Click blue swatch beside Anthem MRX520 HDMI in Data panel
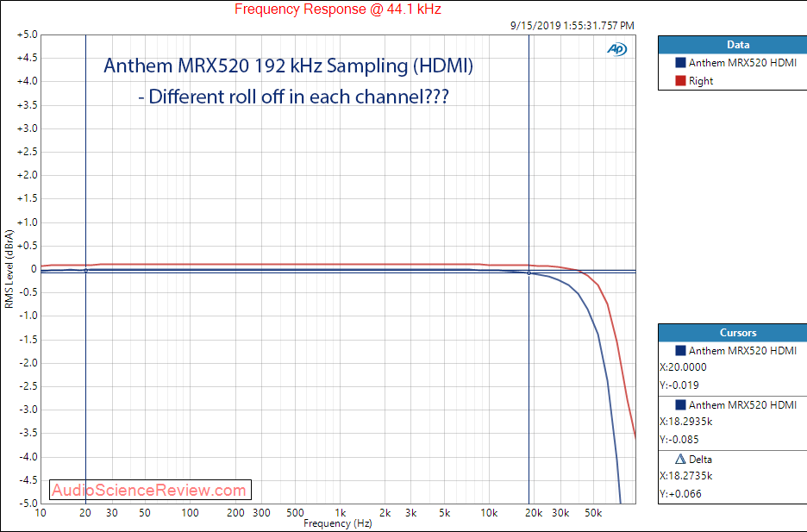This screenshot has height=532, width=807. pos(680,63)
